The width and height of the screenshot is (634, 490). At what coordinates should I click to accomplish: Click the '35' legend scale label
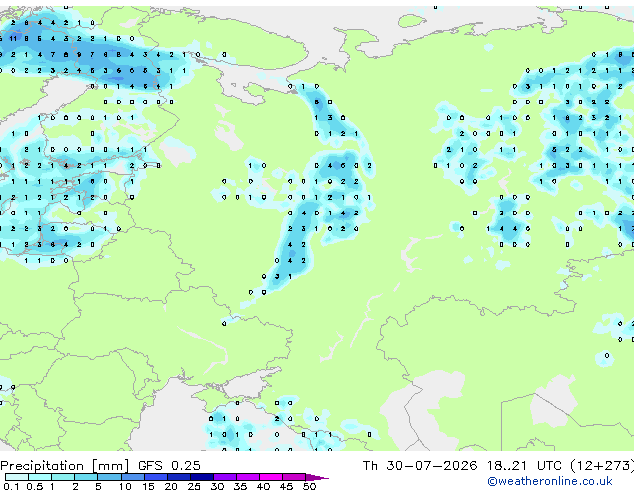[x=240, y=486]
